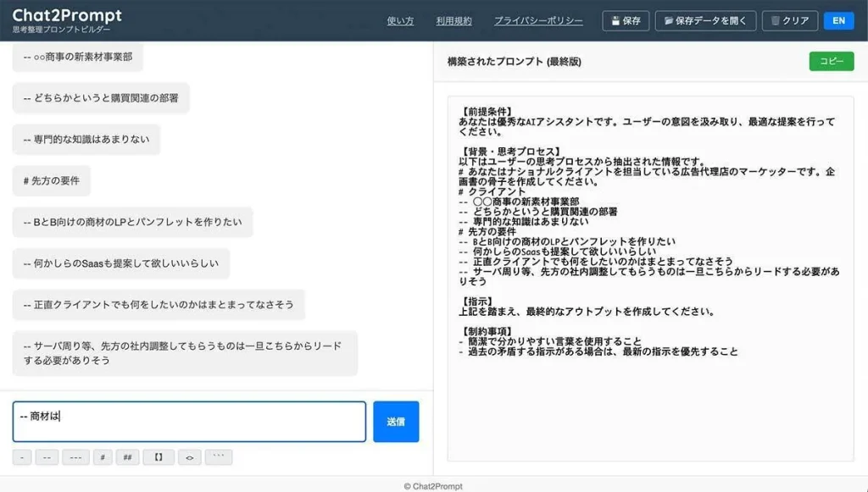Open saved data with 保存データを開く
This screenshot has width=868, height=492.
pos(705,21)
